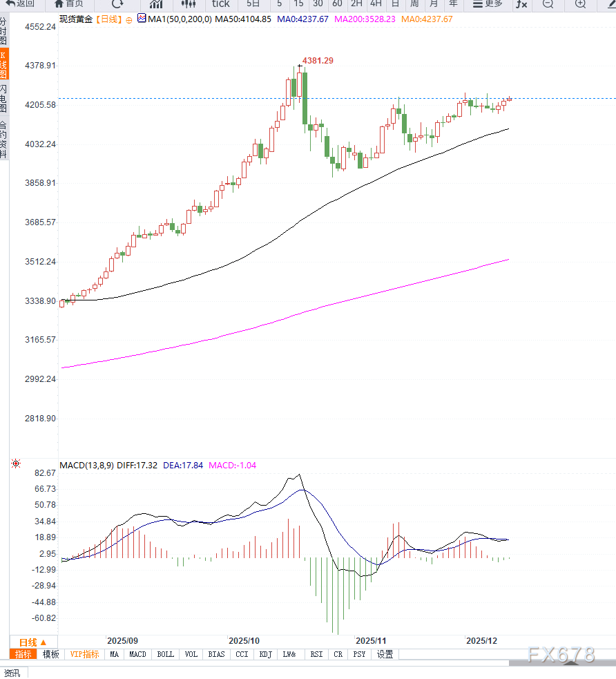Click the 返回 back button
Viewport: 616px width, 679px height.
[20, 3]
